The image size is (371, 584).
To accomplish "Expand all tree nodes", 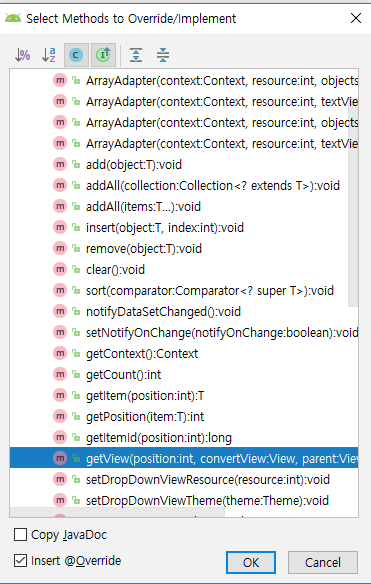I will click(136, 55).
